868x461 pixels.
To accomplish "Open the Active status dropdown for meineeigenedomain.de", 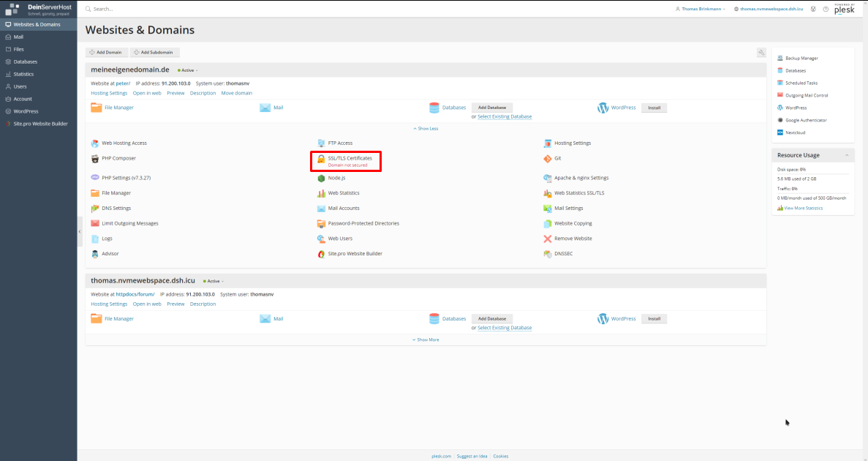I will [x=188, y=70].
